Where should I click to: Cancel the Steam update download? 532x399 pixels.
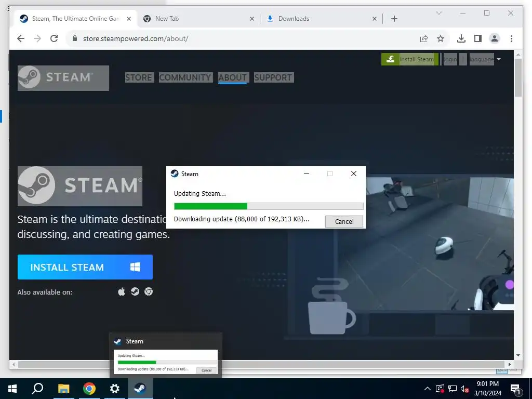344,221
